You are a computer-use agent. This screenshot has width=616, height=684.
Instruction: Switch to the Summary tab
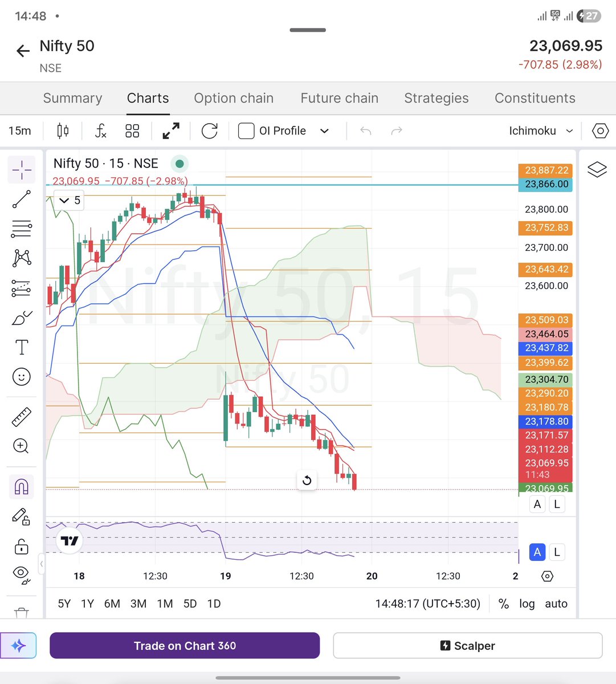pos(73,98)
